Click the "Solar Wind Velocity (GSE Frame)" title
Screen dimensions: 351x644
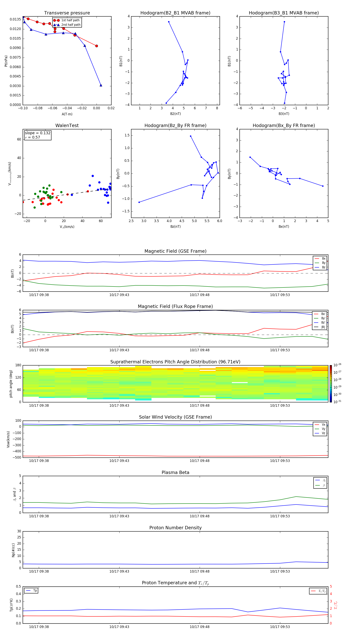(175, 417)
